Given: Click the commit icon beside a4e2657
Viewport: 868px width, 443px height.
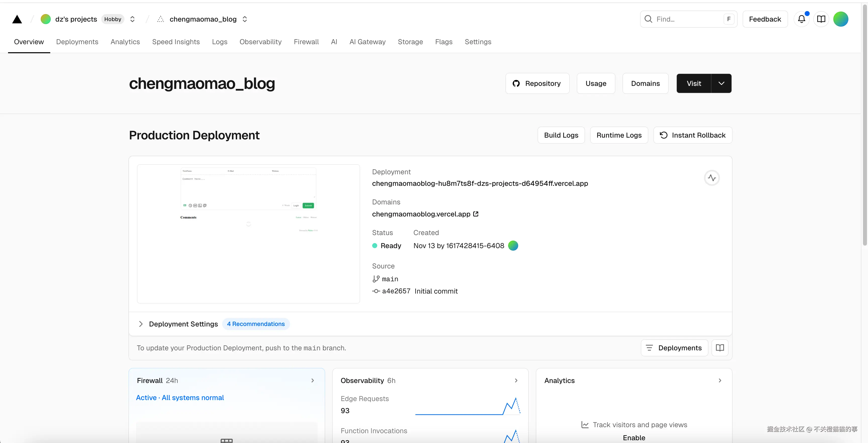Looking at the screenshot, I should click(x=376, y=291).
